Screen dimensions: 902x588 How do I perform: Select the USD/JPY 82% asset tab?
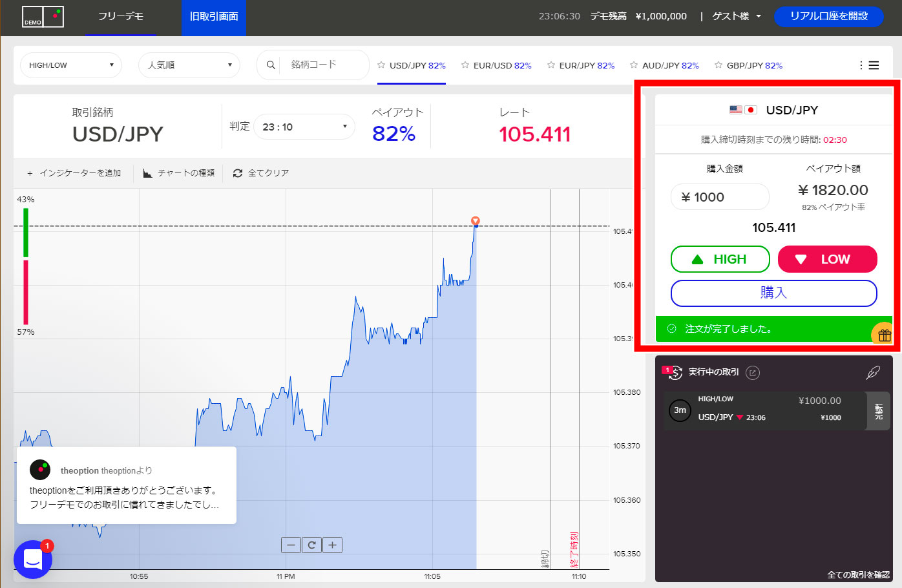pyautogui.click(x=417, y=65)
